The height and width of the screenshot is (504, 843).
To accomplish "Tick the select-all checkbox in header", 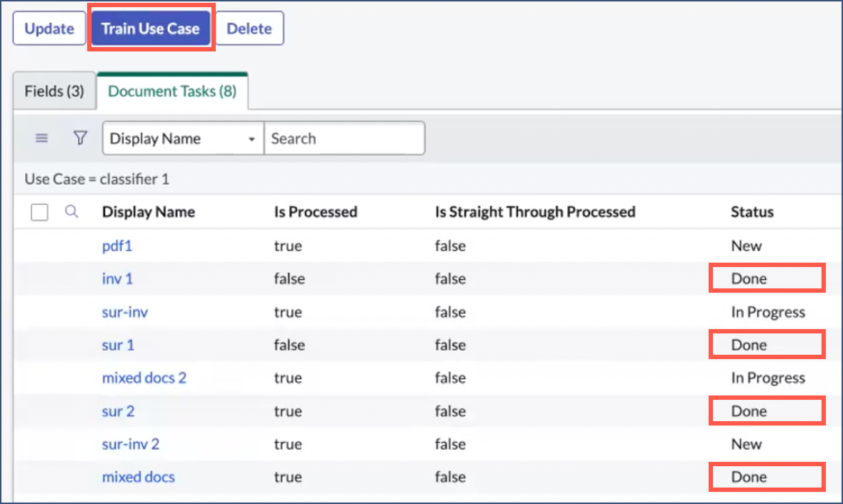I will pyautogui.click(x=39, y=212).
